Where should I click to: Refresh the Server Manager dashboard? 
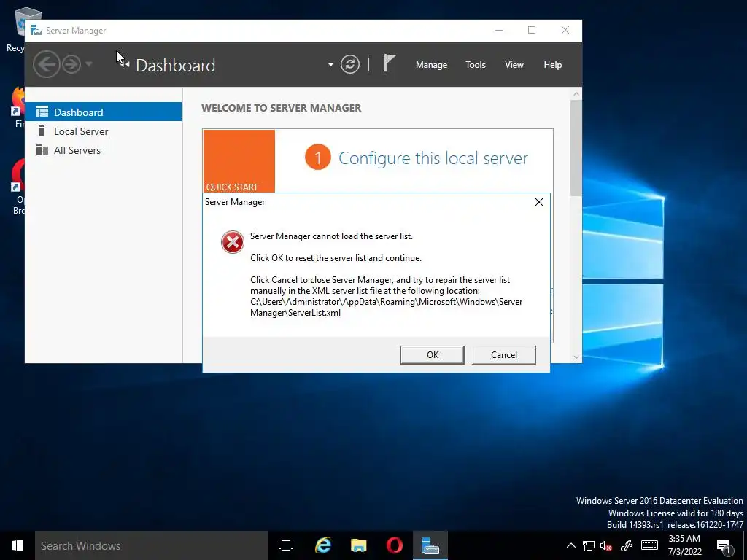(x=349, y=64)
